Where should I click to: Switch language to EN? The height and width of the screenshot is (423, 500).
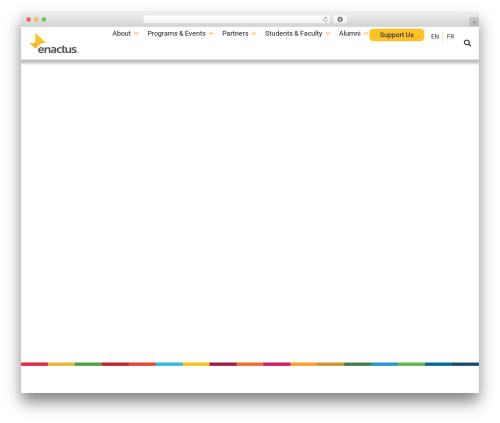click(x=435, y=36)
